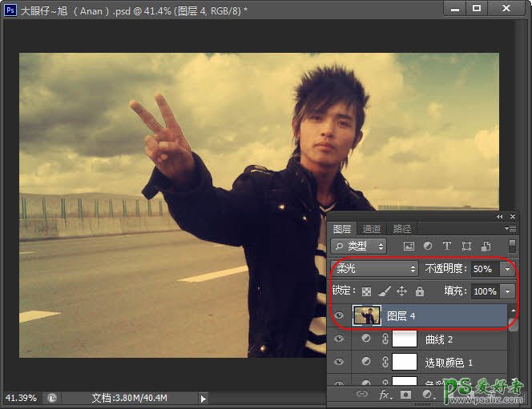
Task: Select the 图层 4 layer thumbnail
Action: click(x=366, y=316)
